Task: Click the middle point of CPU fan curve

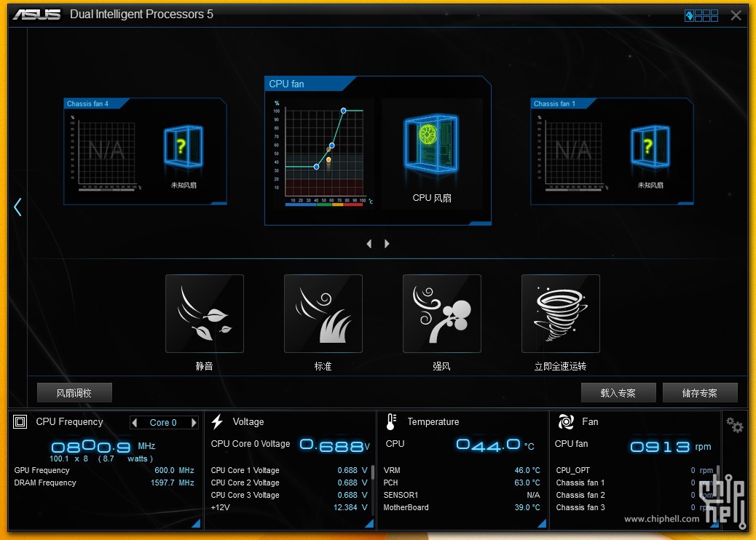Action: click(331, 145)
